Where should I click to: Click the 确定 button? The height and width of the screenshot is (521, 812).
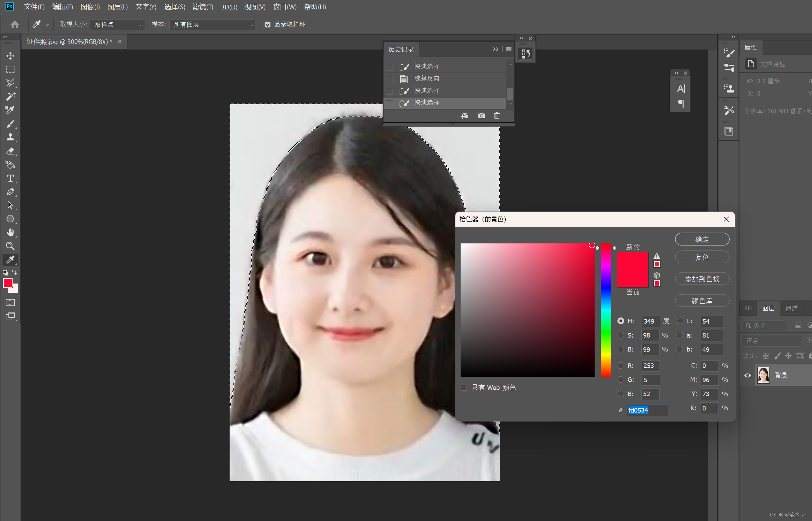coord(702,240)
